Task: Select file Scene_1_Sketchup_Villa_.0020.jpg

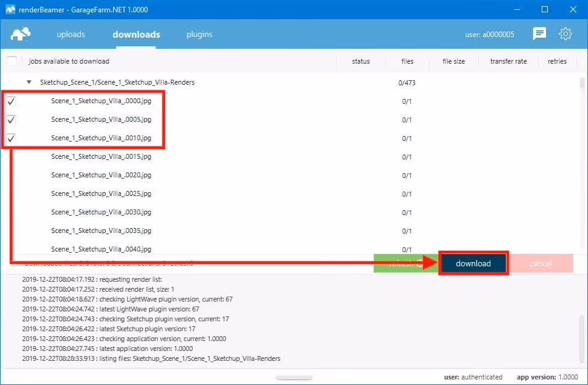Action: tap(101, 175)
